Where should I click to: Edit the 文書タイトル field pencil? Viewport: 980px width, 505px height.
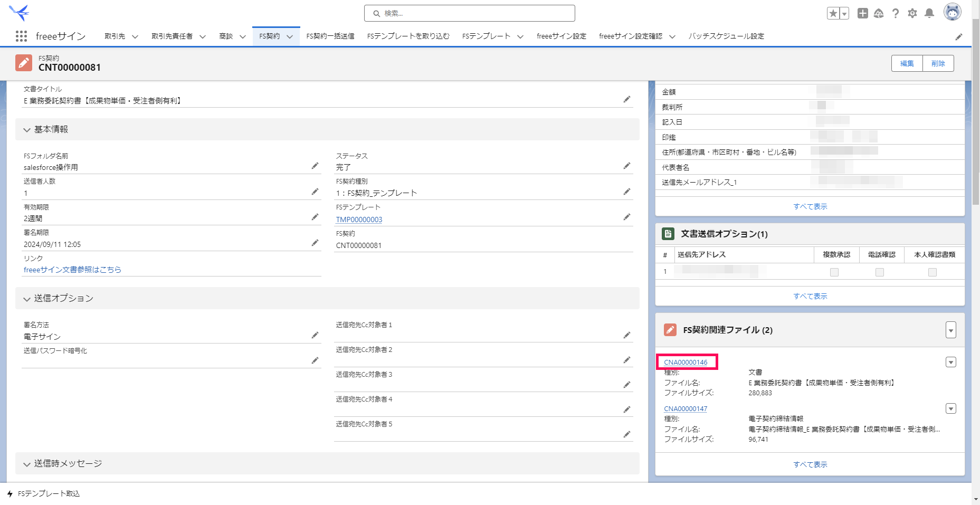click(x=627, y=99)
